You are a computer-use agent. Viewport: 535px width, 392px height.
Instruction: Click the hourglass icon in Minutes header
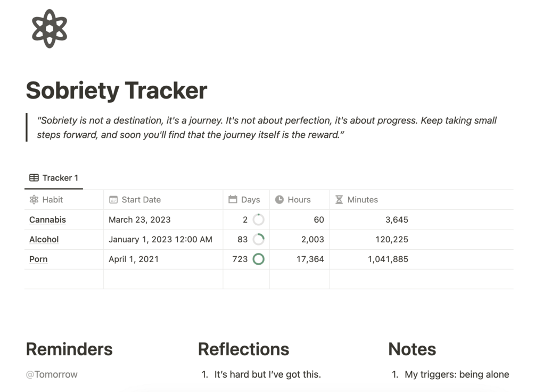pos(339,200)
